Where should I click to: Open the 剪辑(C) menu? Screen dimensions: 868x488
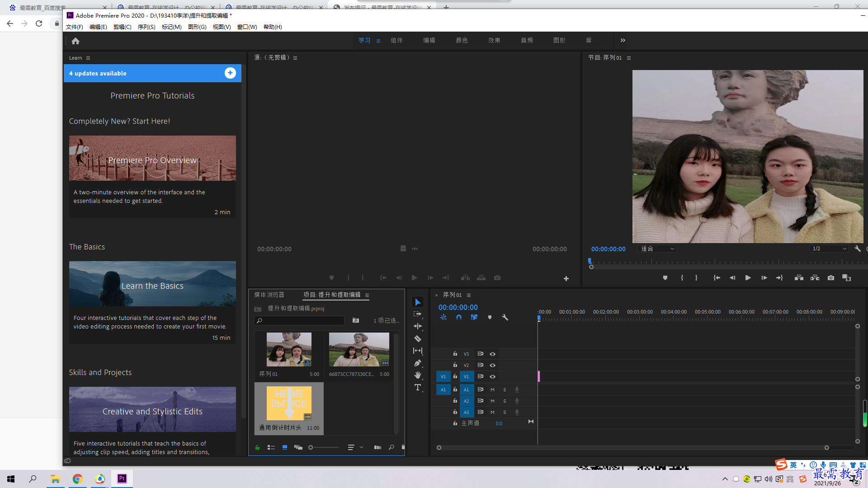tap(123, 27)
